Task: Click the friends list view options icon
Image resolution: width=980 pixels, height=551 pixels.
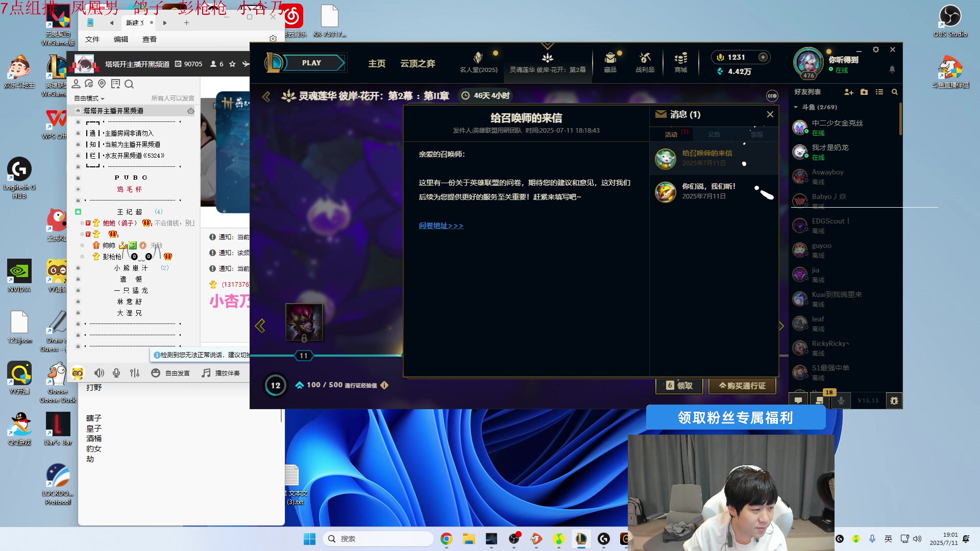Action: point(879,92)
